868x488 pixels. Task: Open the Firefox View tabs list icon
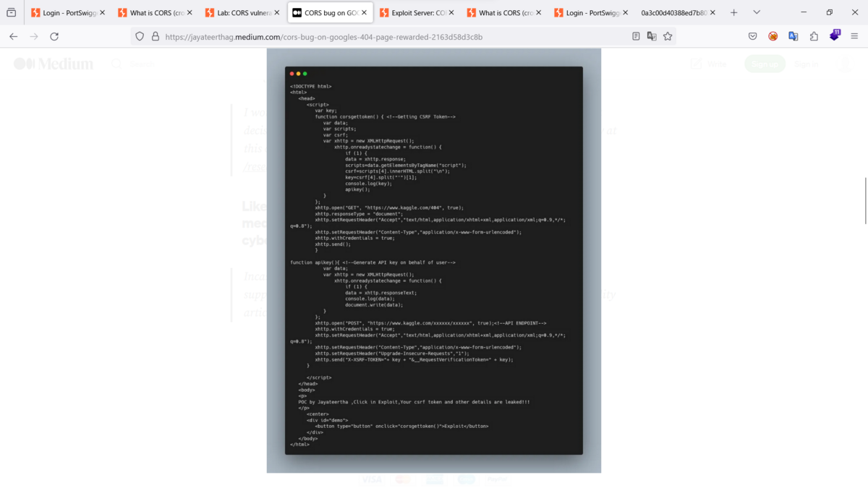pos(12,12)
